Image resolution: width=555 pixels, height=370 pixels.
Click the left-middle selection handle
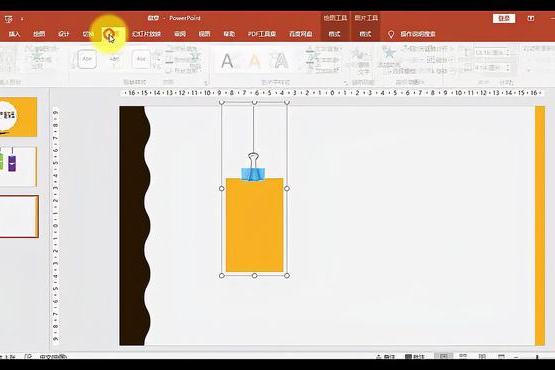[222, 189]
